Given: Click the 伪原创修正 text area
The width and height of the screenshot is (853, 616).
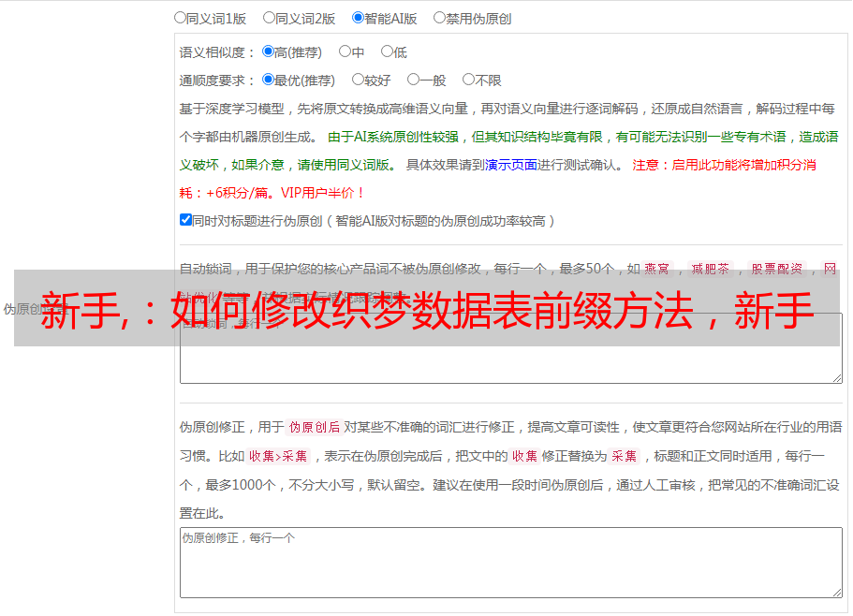Looking at the screenshot, I should (511, 563).
